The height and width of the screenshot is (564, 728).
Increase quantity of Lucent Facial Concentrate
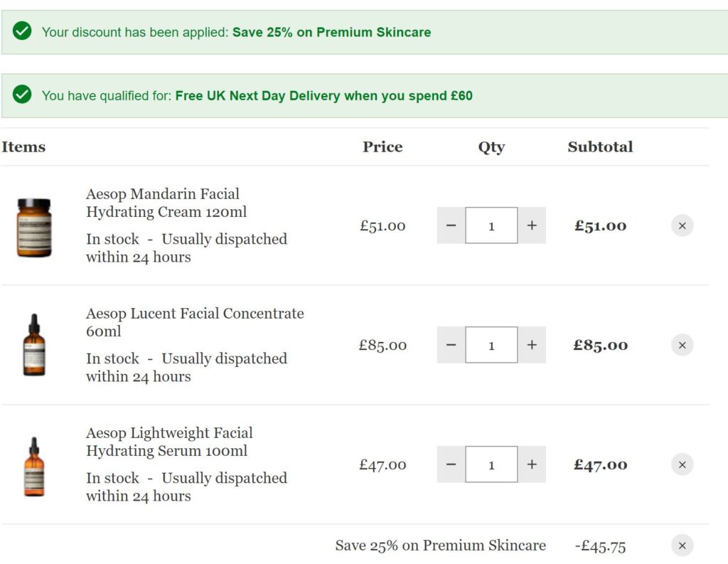point(532,345)
